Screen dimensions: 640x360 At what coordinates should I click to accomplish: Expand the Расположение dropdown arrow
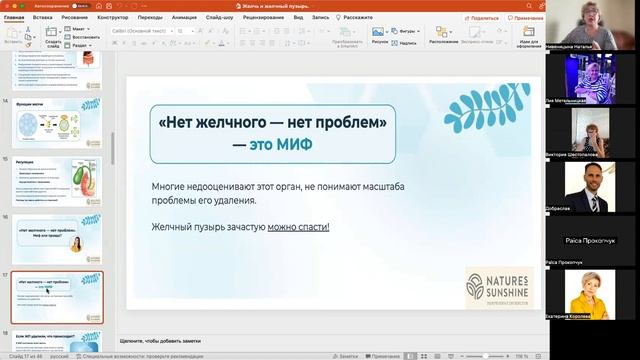tap(451, 32)
